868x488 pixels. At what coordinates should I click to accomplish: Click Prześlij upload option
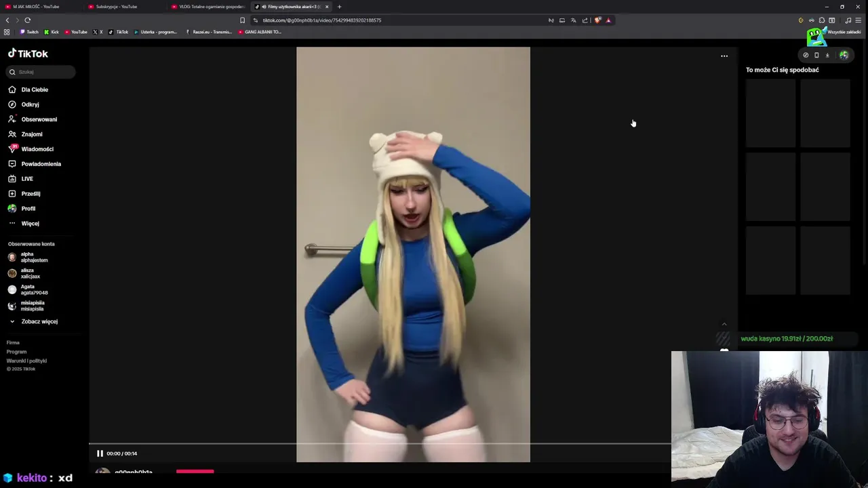24,194
